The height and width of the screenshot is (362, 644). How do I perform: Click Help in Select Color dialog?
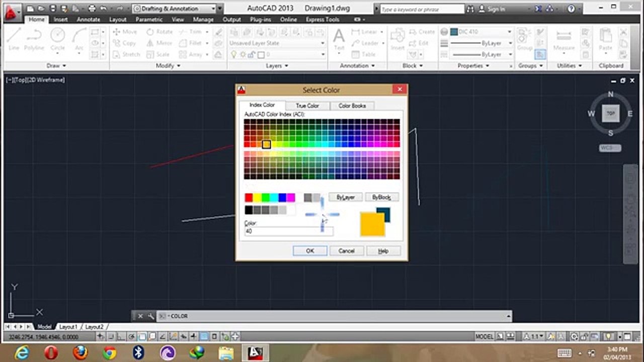click(x=383, y=251)
